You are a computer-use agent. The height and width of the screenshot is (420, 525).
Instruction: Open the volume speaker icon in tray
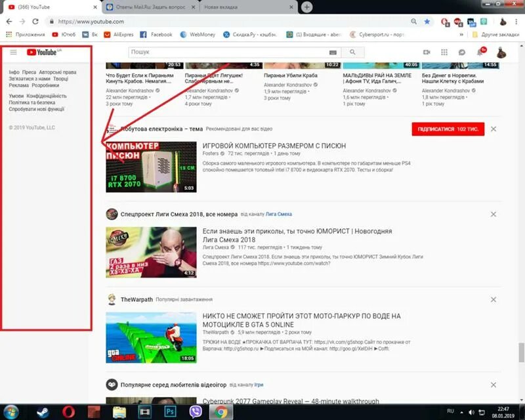click(x=472, y=412)
